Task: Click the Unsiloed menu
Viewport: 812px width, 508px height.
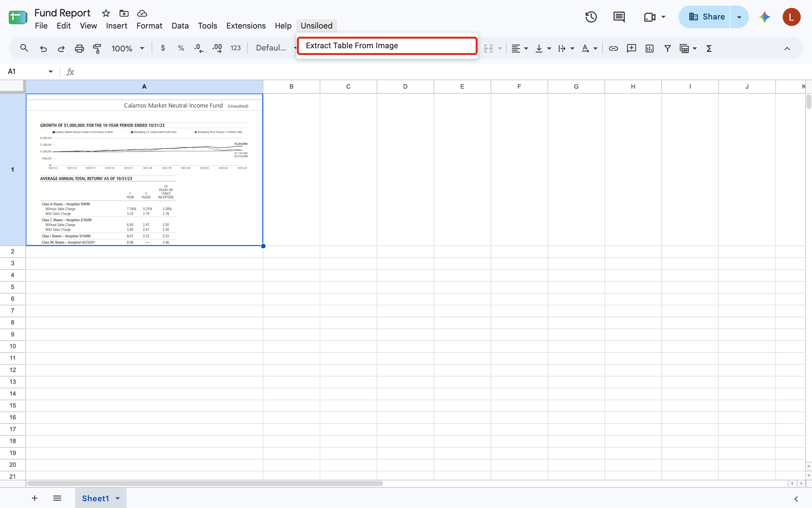Action: click(x=316, y=26)
